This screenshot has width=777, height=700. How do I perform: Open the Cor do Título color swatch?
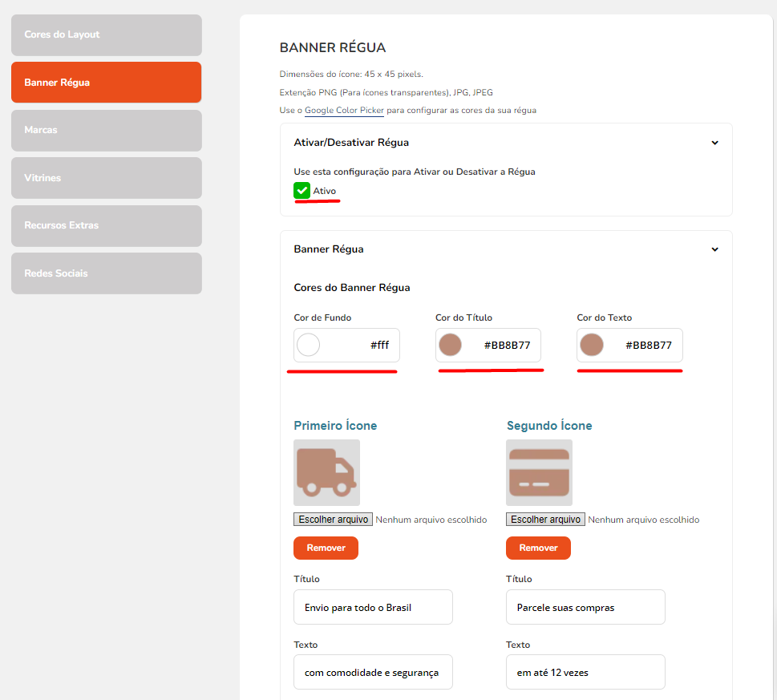[450, 345]
